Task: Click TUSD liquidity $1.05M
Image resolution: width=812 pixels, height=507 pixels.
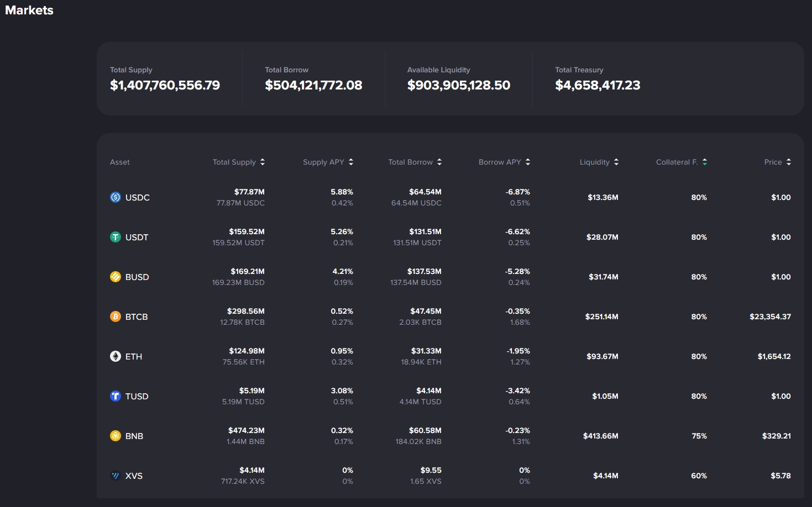Action: click(605, 396)
